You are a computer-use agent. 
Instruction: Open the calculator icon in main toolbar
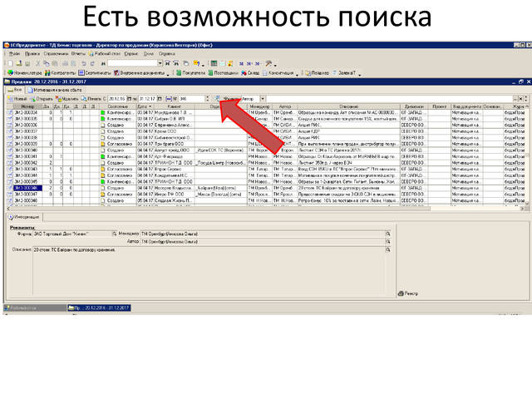tap(214, 63)
